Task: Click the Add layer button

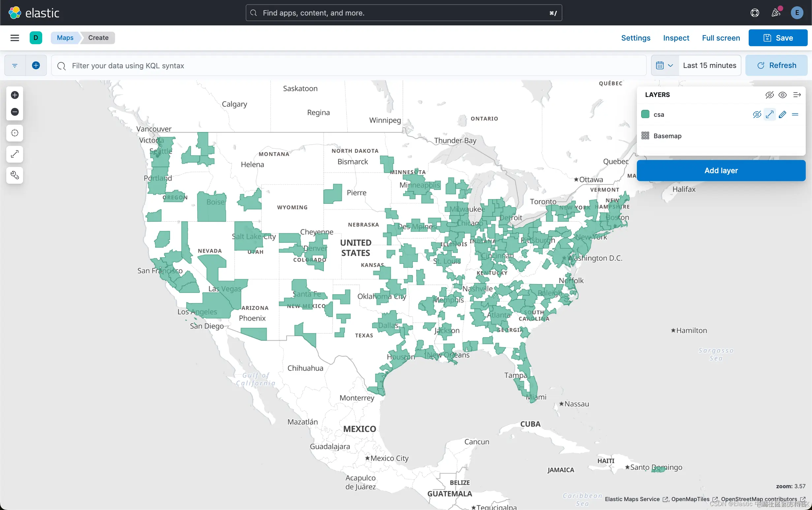Action: [721, 170]
